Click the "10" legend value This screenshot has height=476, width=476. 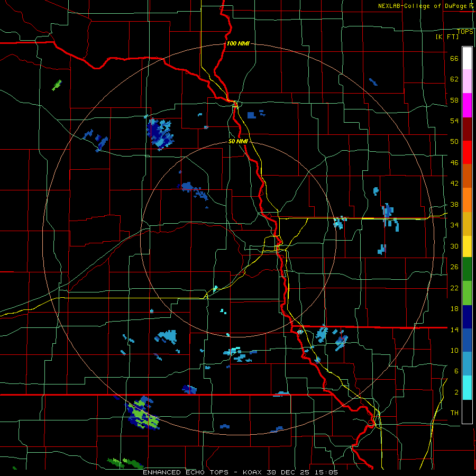[454, 350]
